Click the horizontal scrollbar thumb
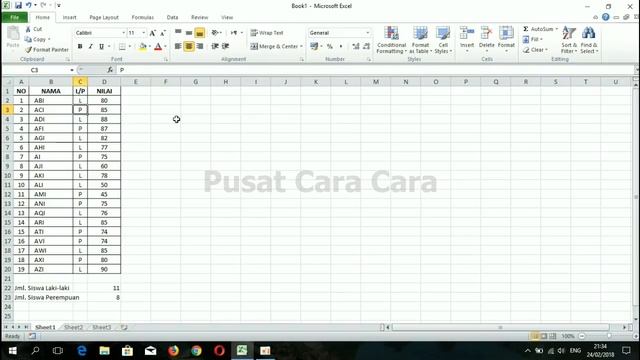Viewport: 640px width, 360px height. [x=500, y=327]
